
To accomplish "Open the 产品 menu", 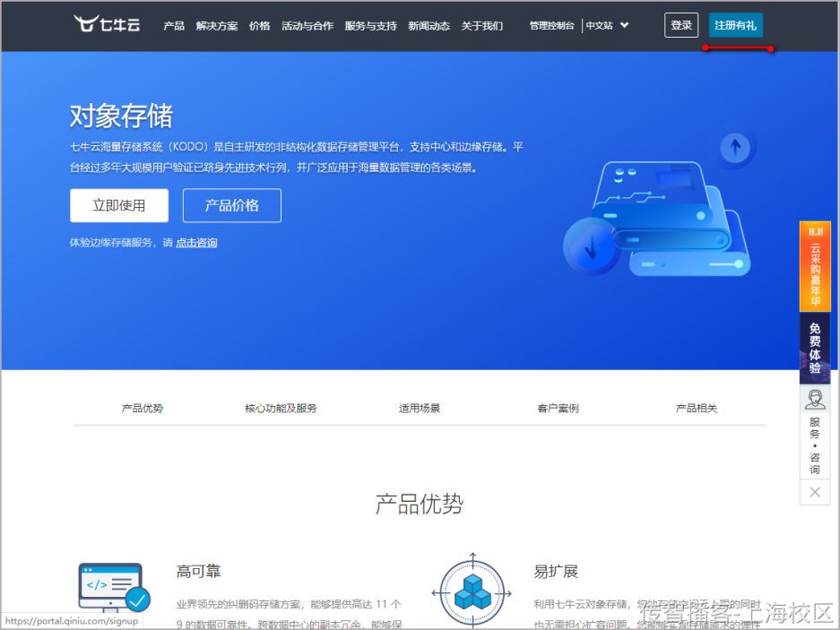I will click(x=174, y=26).
